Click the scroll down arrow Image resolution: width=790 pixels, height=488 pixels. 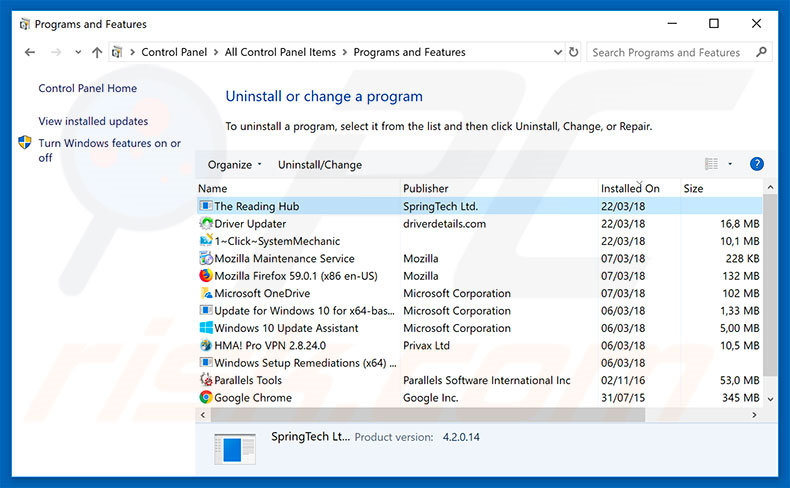[770, 399]
